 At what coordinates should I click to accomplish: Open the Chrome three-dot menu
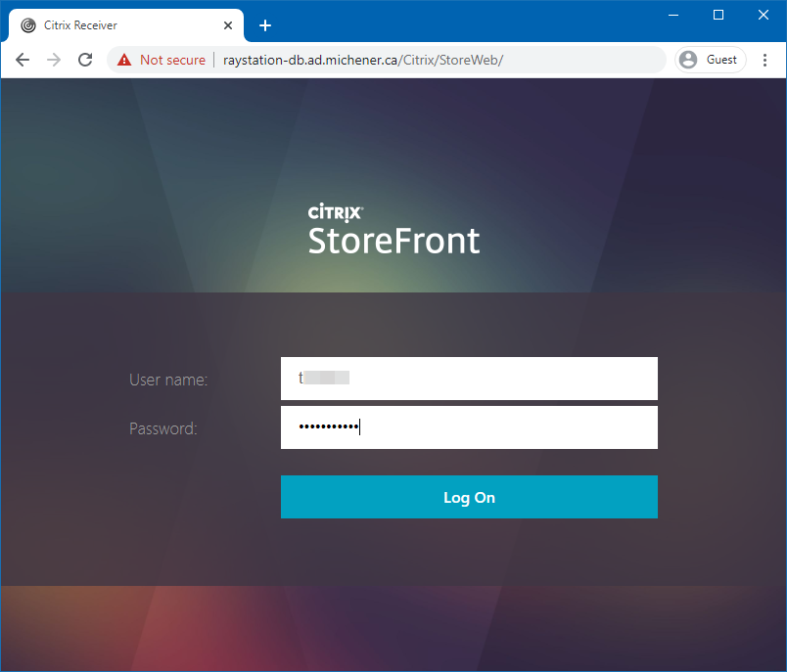764,61
